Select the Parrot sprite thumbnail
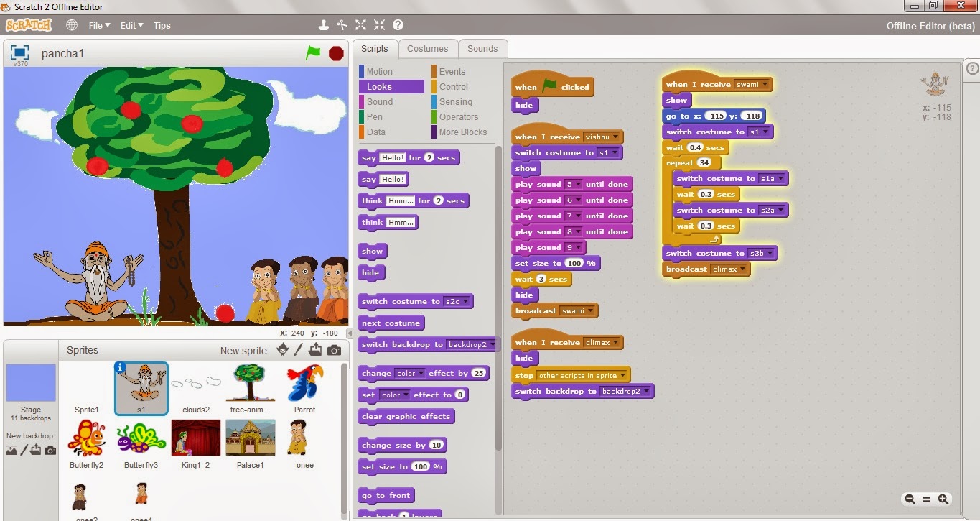The width and height of the screenshot is (980, 521). (x=304, y=384)
